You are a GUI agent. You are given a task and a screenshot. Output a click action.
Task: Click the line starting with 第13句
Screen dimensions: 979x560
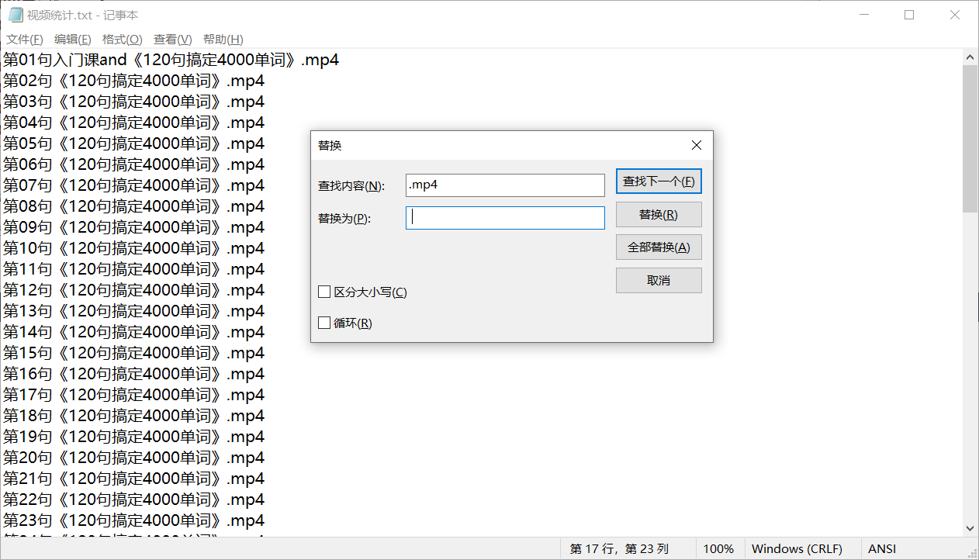pyautogui.click(x=133, y=311)
